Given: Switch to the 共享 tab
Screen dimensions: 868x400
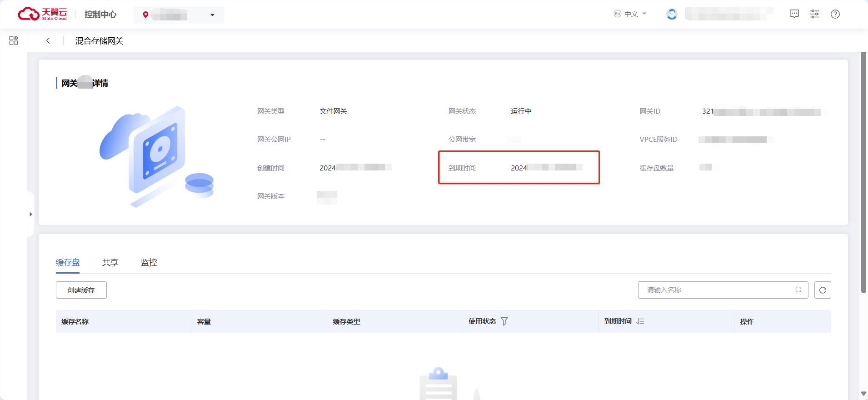Looking at the screenshot, I should 110,262.
